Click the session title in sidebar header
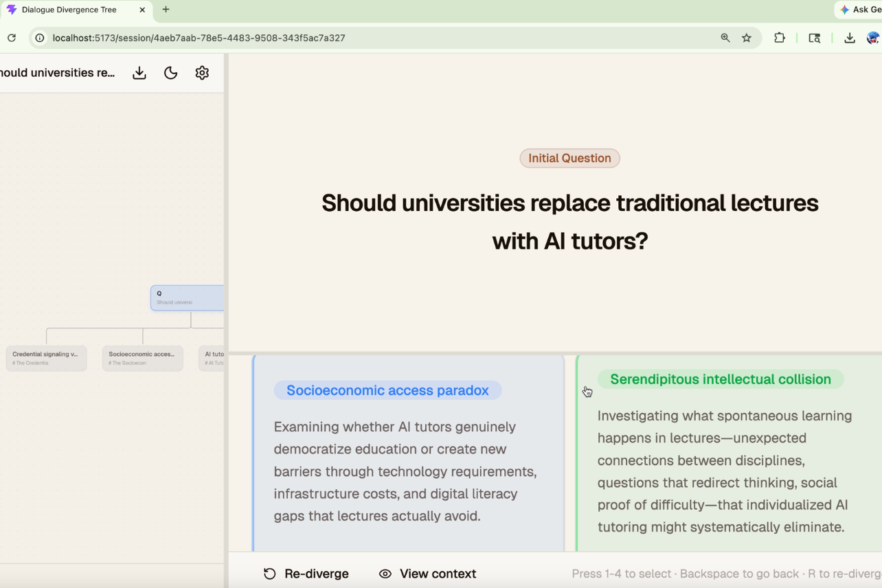882x588 pixels. (58, 73)
